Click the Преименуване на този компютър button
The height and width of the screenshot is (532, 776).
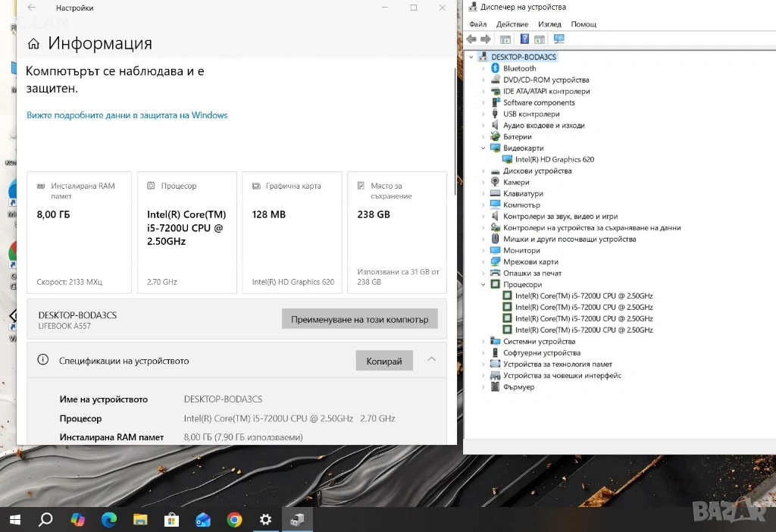point(360,319)
